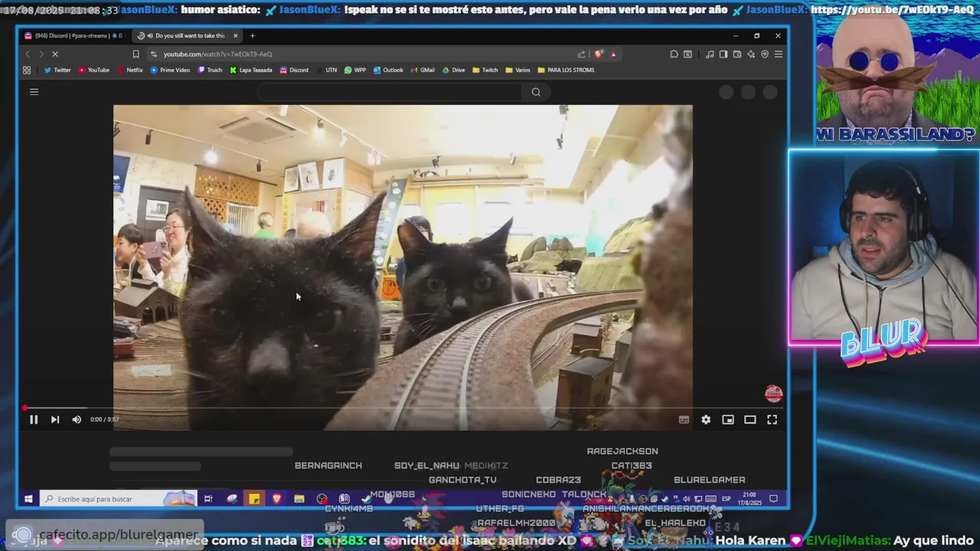Viewport: 980px width, 551px height.
Task: Open the Netflix bookmark
Action: [129, 70]
